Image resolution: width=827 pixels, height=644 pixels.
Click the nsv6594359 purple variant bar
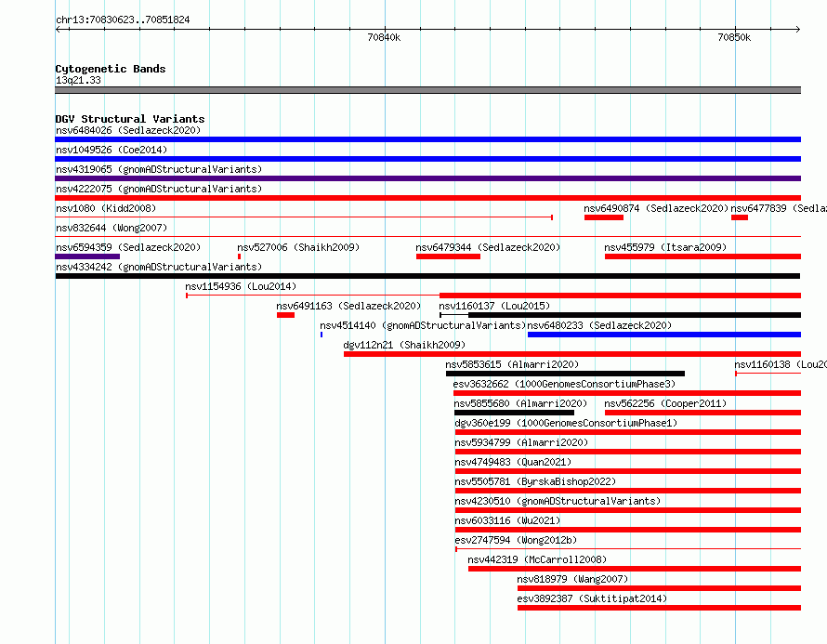pyautogui.click(x=87, y=256)
